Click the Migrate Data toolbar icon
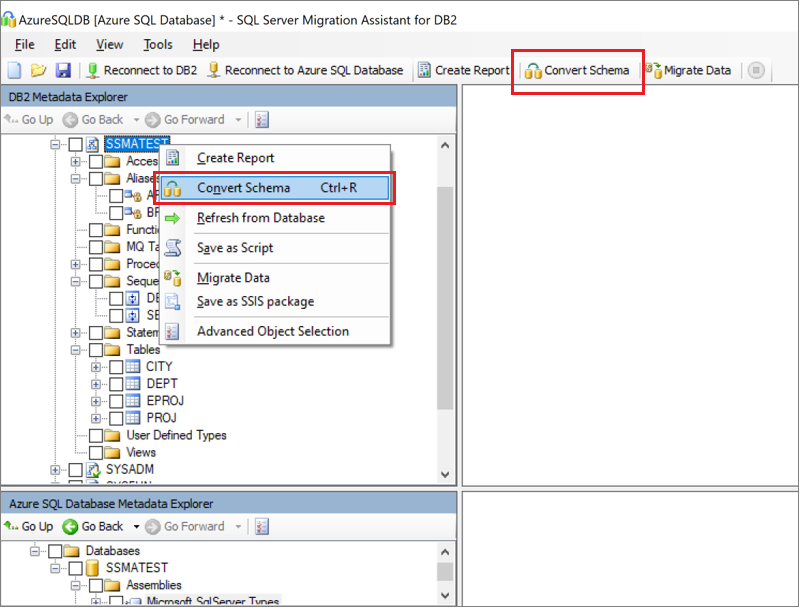Image resolution: width=801 pixels, height=609 pixels. [x=690, y=70]
